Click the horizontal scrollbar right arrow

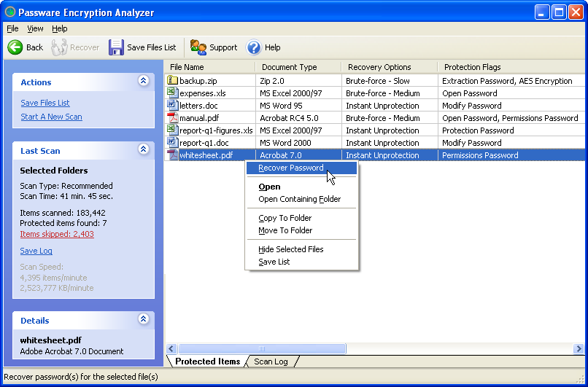(579, 349)
